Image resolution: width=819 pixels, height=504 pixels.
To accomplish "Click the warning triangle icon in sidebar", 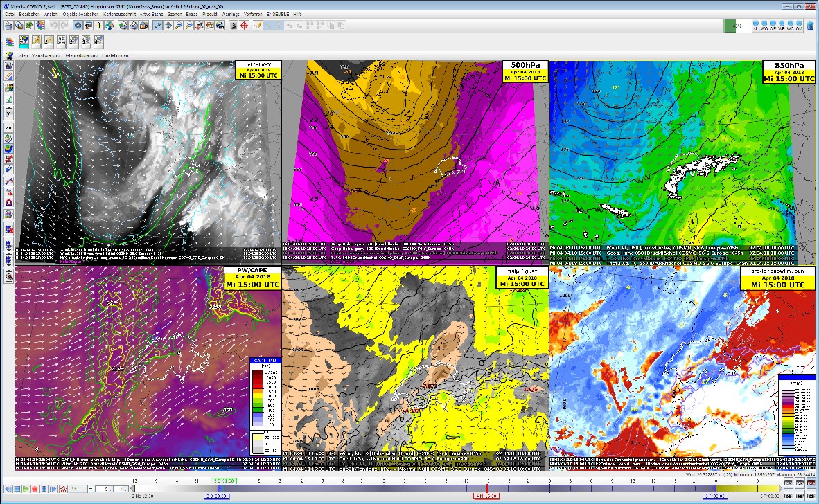I will coord(8,201).
